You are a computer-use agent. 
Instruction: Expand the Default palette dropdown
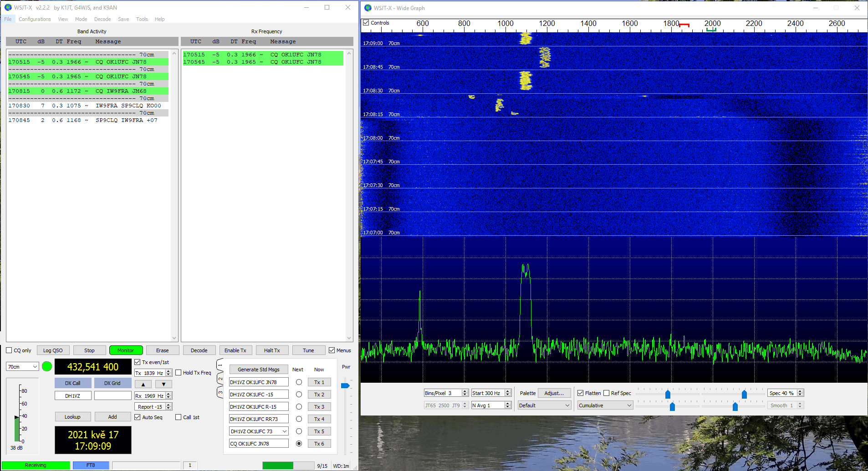tap(544, 405)
